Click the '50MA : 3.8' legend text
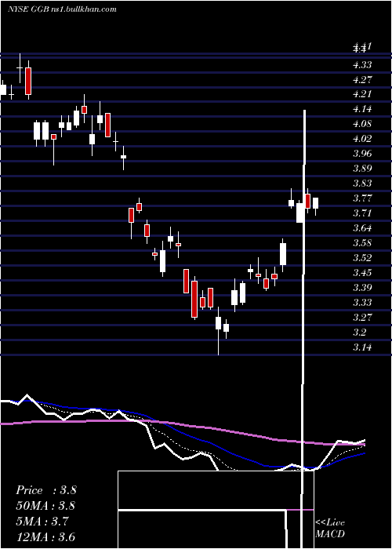Screen dimensions: 392x549 tap(45, 506)
